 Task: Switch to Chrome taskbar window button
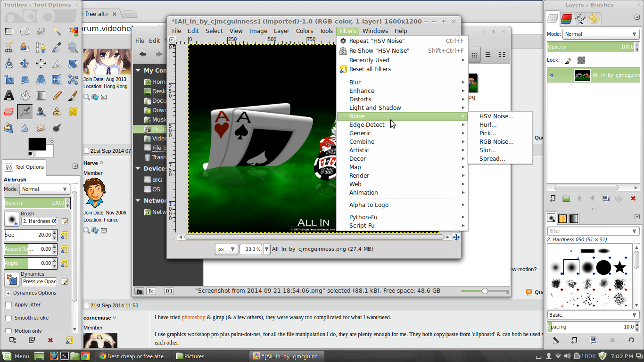click(x=133, y=356)
